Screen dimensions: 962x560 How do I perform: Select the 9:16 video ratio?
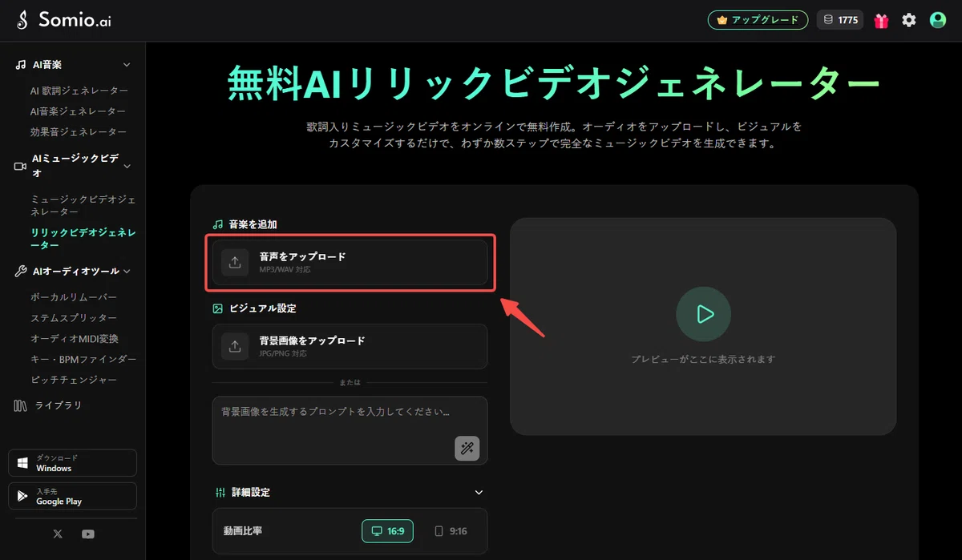coord(450,531)
